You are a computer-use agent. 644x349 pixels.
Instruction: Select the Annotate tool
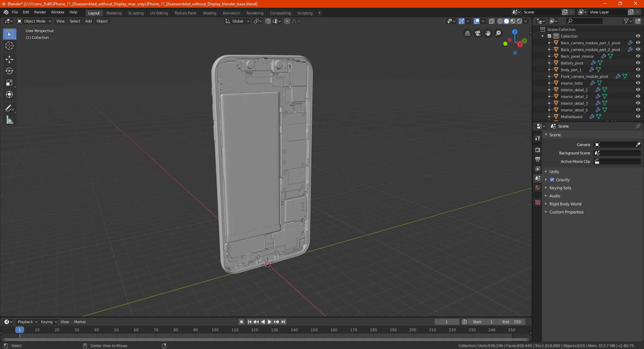tap(9, 108)
